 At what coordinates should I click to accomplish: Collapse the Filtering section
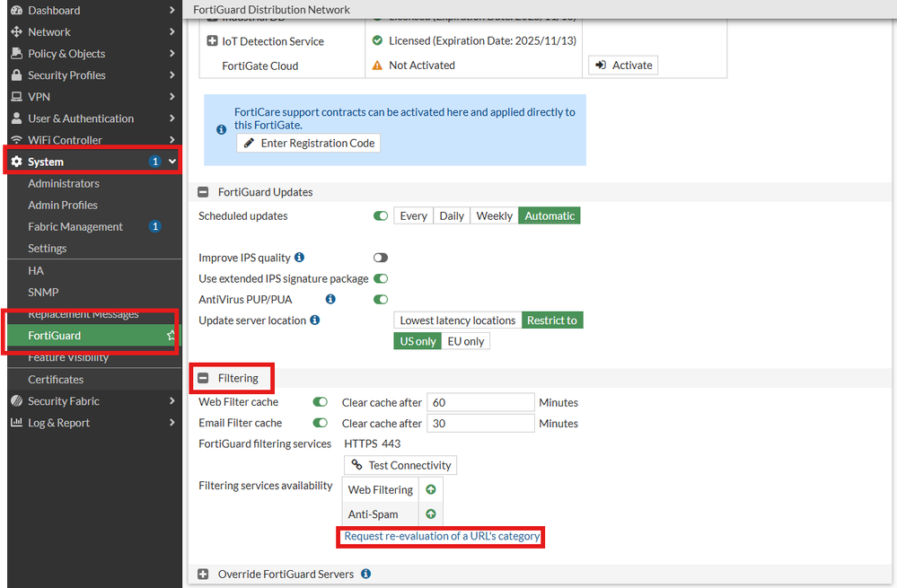pyautogui.click(x=203, y=378)
